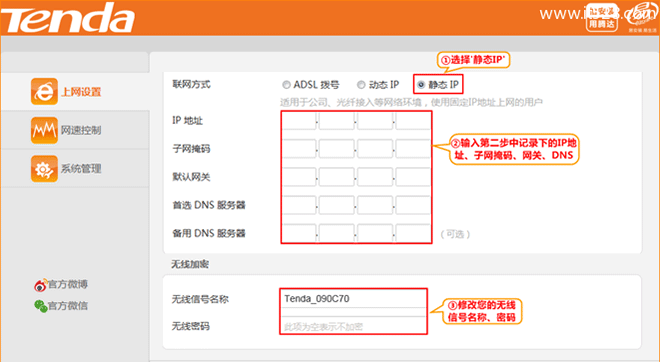Choose the 动态 IP radio option
660x362 pixels.
[x=361, y=85]
